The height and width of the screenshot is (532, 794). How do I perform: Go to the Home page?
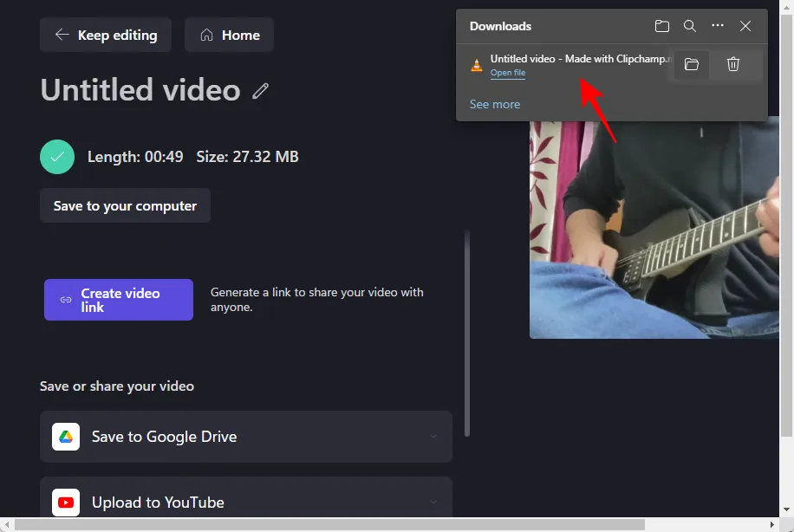[x=230, y=35]
